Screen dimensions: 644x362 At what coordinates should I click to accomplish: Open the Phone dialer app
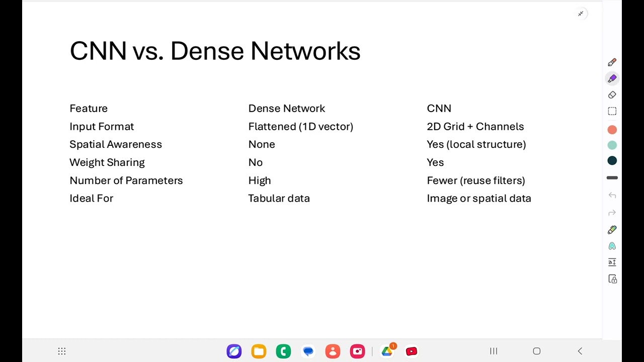tap(283, 351)
